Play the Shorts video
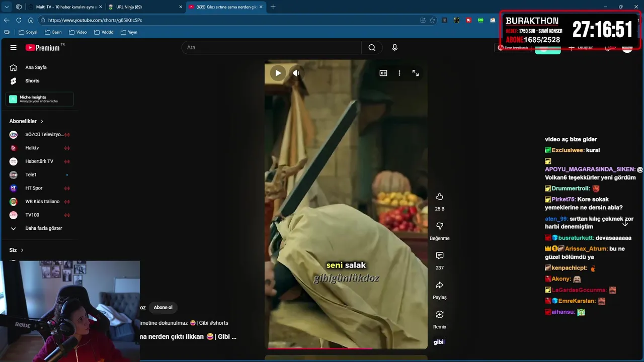 (x=278, y=73)
